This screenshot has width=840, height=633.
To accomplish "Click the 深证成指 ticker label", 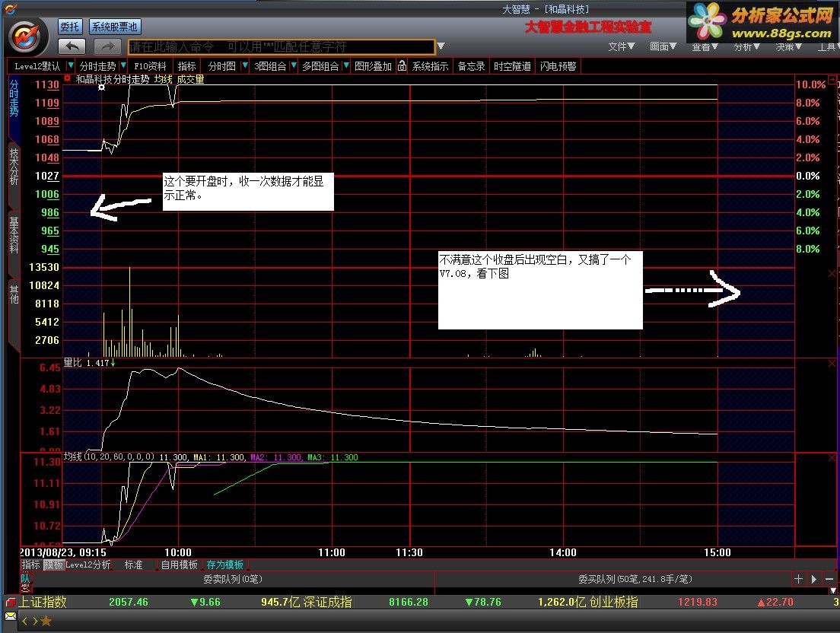I will [x=328, y=602].
